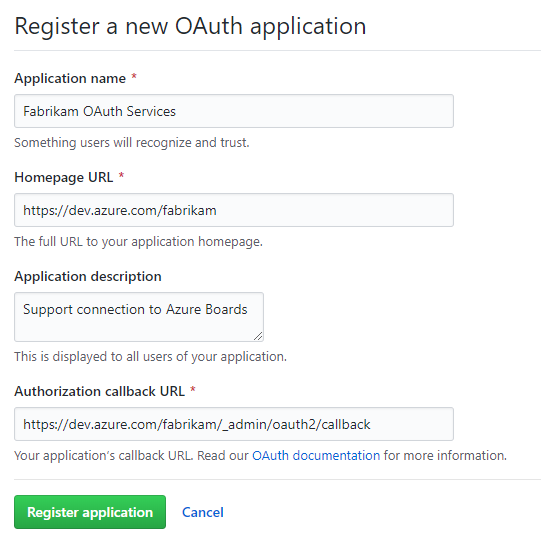This screenshot has height=552, width=541.
Task: Click the "Application name" label
Action: point(70,78)
